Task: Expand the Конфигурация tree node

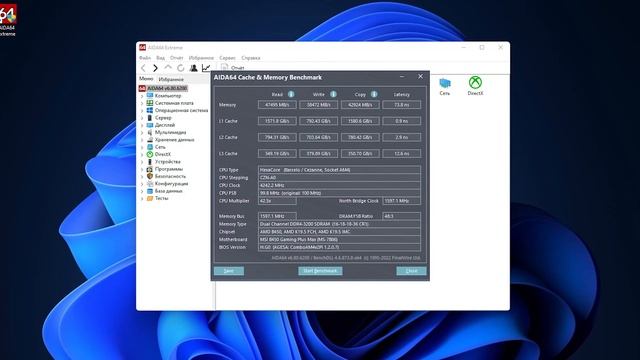Action: coord(142,184)
